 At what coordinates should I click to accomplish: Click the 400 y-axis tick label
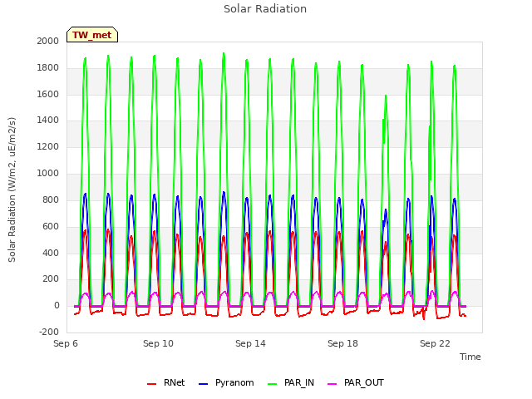click(51, 253)
